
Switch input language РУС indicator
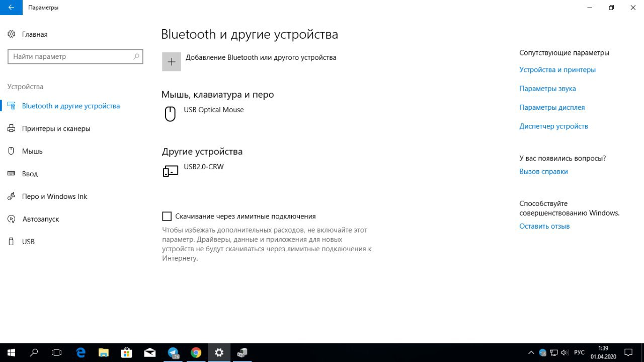point(579,352)
